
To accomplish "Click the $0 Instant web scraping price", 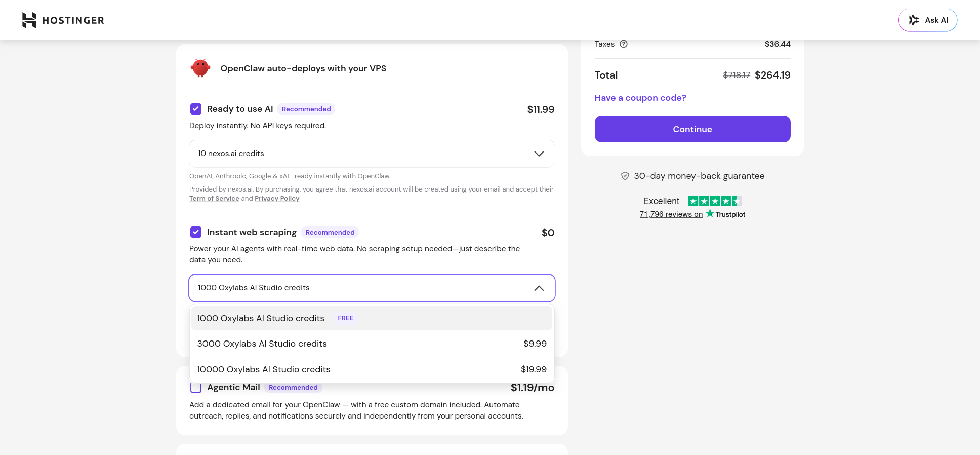I will [x=548, y=233].
